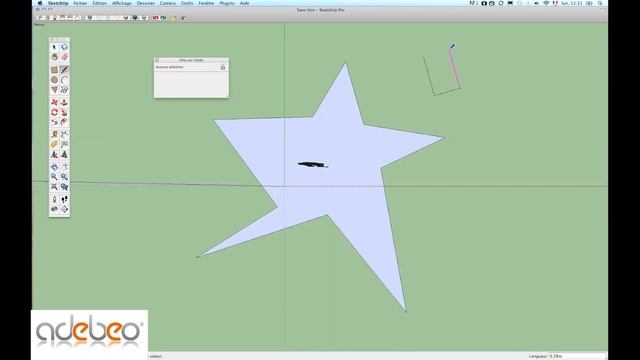The width and height of the screenshot is (640, 360).
Task: Choose the Walk footprints tool
Action: pos(64,199)
